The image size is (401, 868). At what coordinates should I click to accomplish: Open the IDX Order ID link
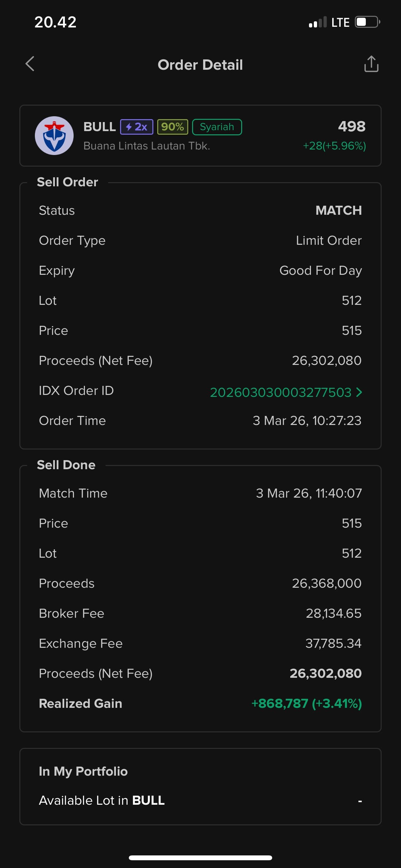pos(280,392)
